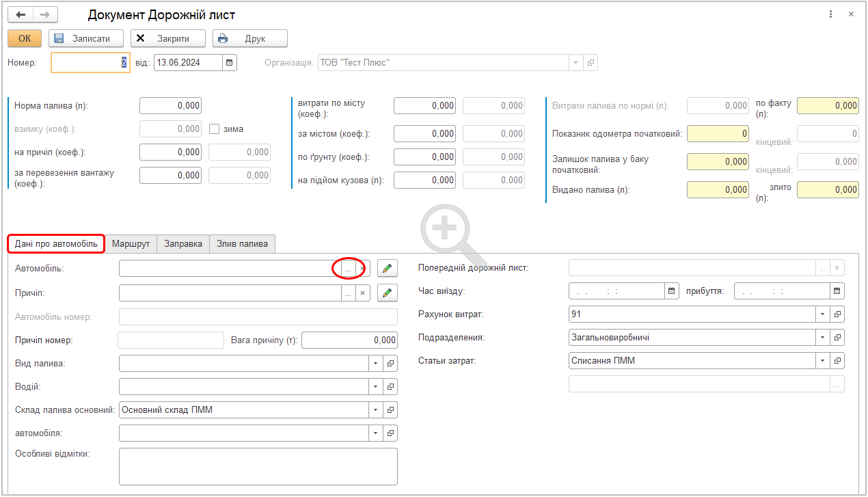Click the витрати по місту (коеф.) field

point(425,106)
